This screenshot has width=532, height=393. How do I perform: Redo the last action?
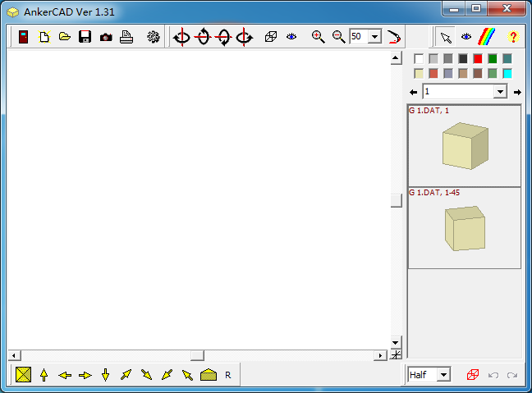(x=512, y=375)
